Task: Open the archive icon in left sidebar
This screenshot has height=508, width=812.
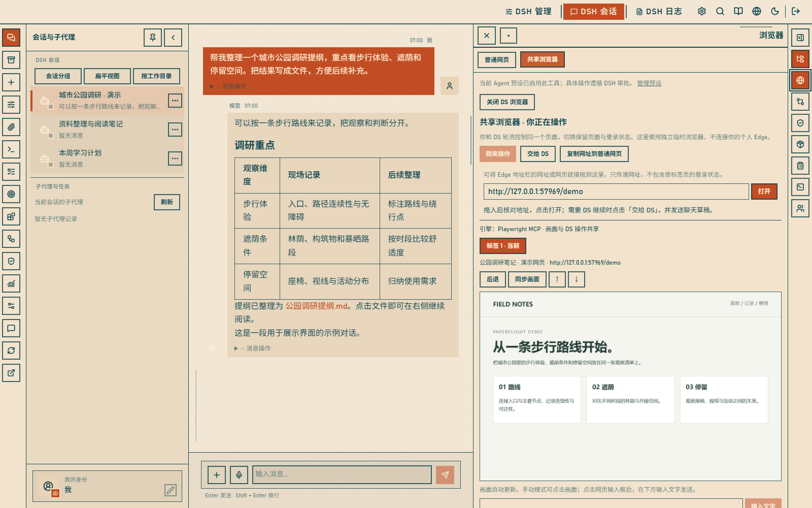Action: (x=11, y=60)
